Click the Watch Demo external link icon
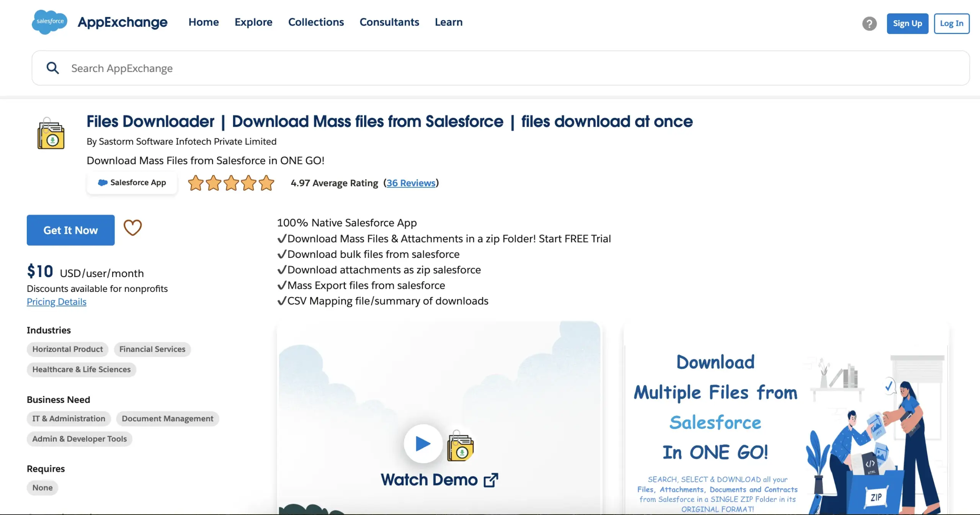 [491, 480]
